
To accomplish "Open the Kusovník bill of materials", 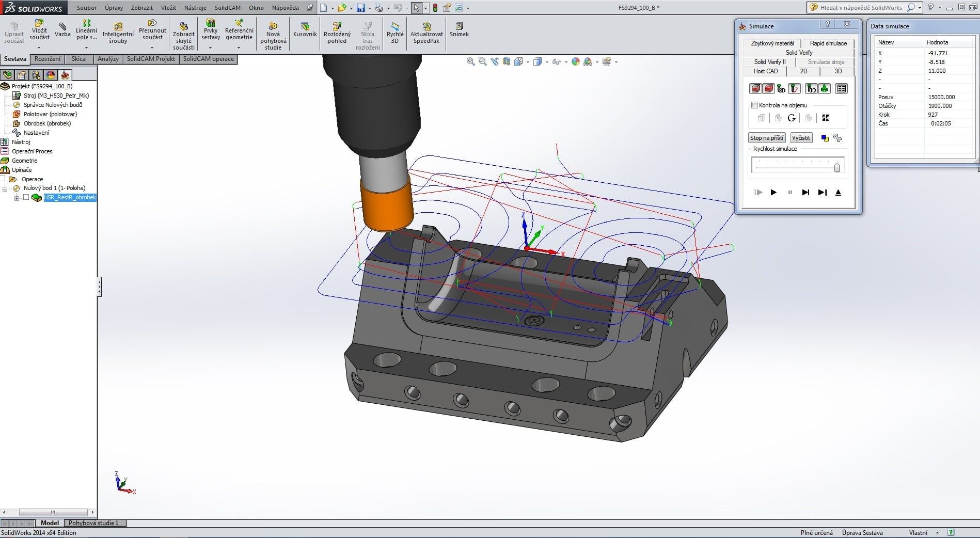I will coord(305,29).
